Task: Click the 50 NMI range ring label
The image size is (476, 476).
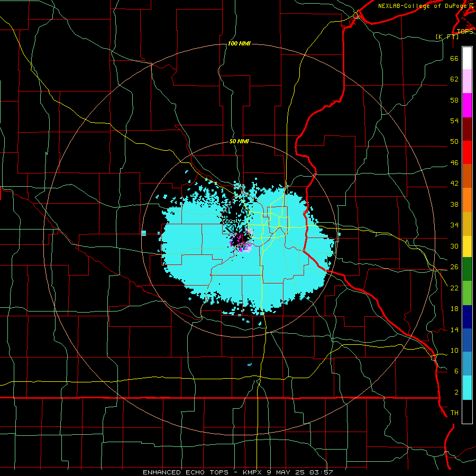Action: pyautogui.click(x=239, y=141)
